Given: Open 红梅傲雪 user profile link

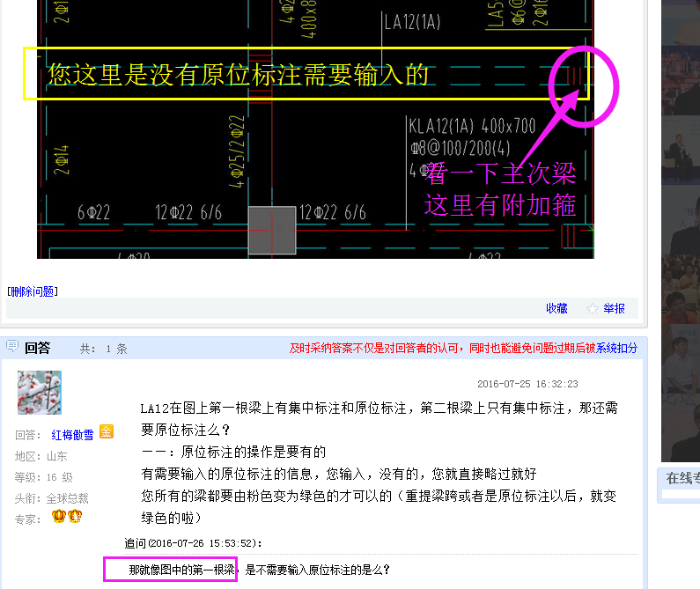Looking at the screenshot, I should [x=72, y=435].
